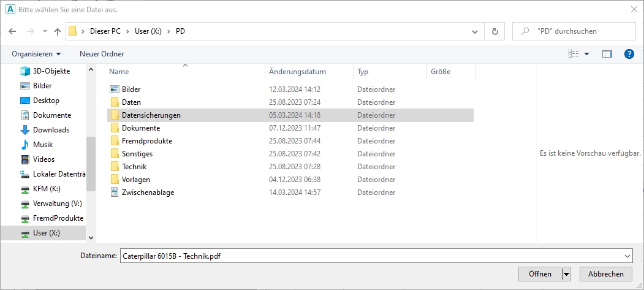Close the file dialog window
Screen dimensions: 644x290
pyautogui.click(x=634, y=9)
